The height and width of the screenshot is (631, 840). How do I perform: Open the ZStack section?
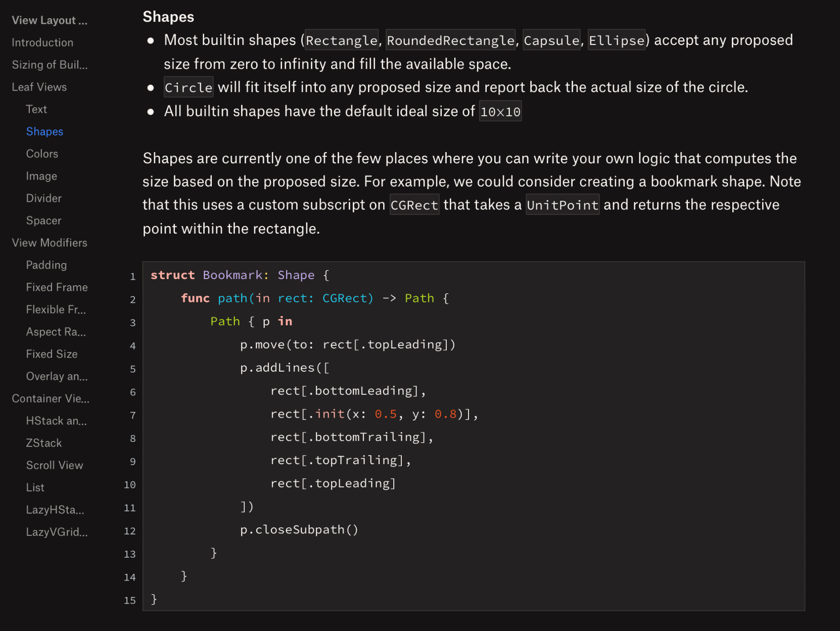(x=43, y=443)
